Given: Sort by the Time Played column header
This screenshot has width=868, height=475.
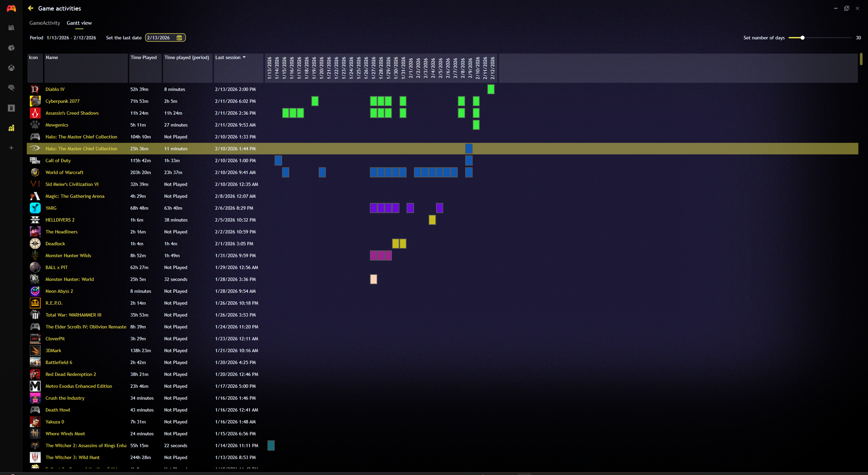Looking at the screenshot, I should [x=143, y=57].
